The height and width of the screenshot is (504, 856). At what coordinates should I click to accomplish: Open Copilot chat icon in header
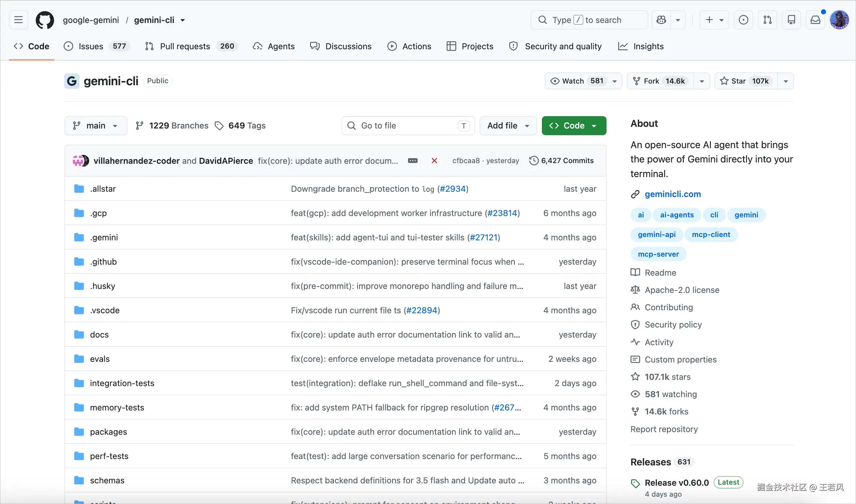point(661,20)
